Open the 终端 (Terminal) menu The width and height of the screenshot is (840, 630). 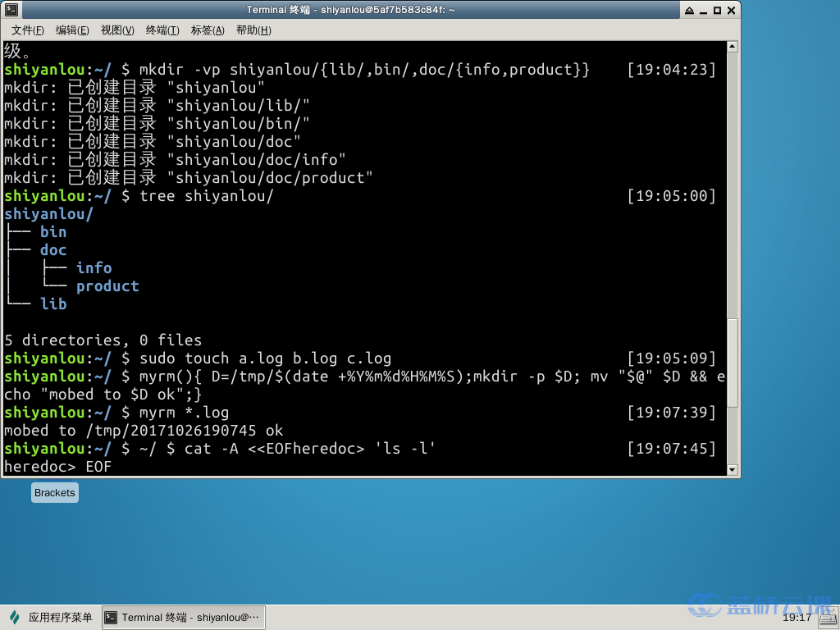162,30
